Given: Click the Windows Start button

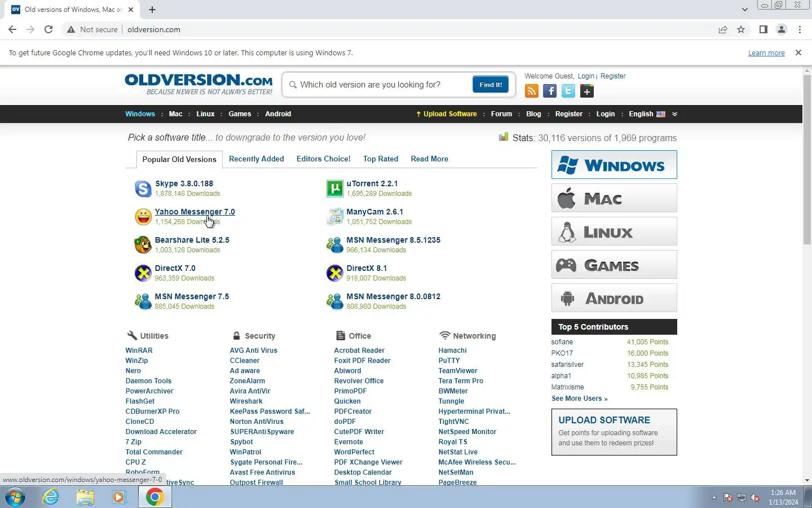Looking at the screenshot, I should tap(15, 497).
